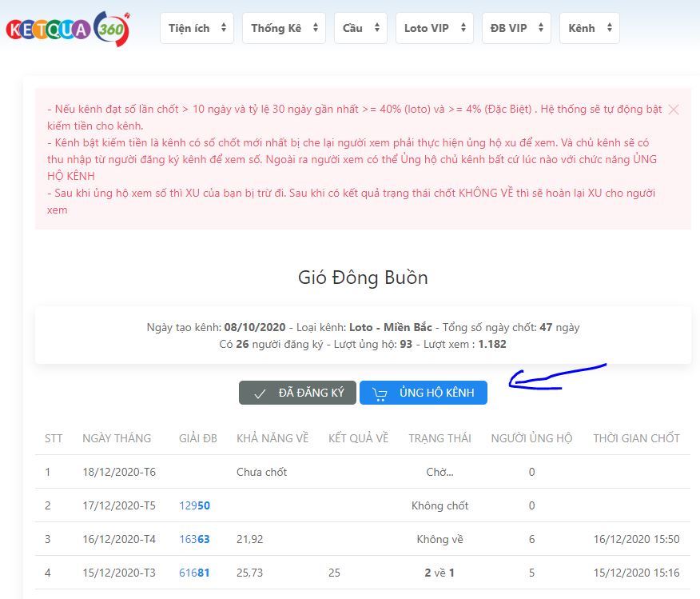Click the cart icon on ỦNG HỘ KÊNH

pyautogui.click(x=380, y=393)
